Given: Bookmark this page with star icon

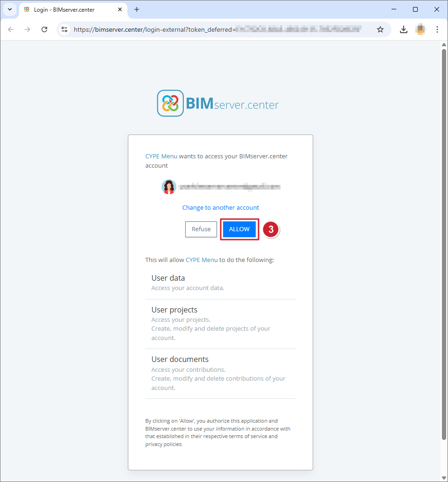Looking at the screenshot, I should click(380, 29).
